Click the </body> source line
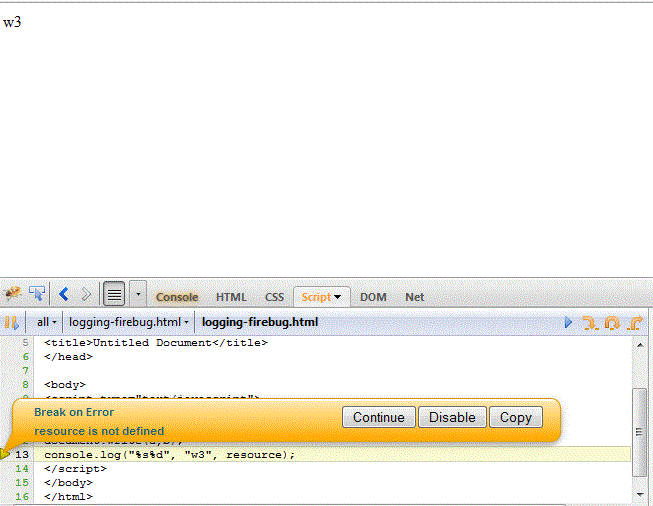The height and width of the screenshot is (506, 653). coord(68,483)
